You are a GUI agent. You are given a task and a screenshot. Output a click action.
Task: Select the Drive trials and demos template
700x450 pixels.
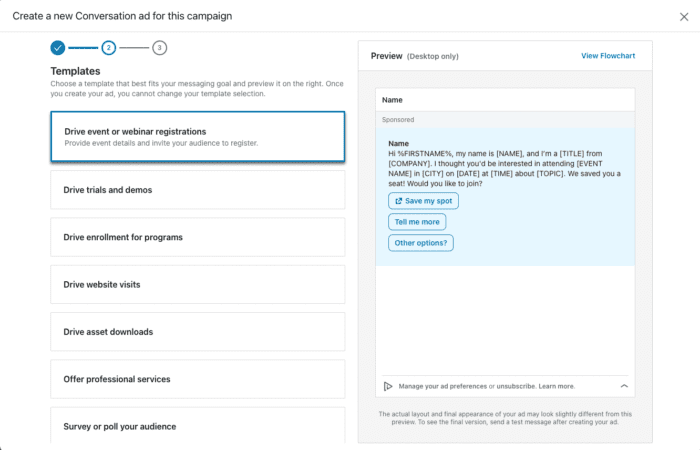(197, 190)
